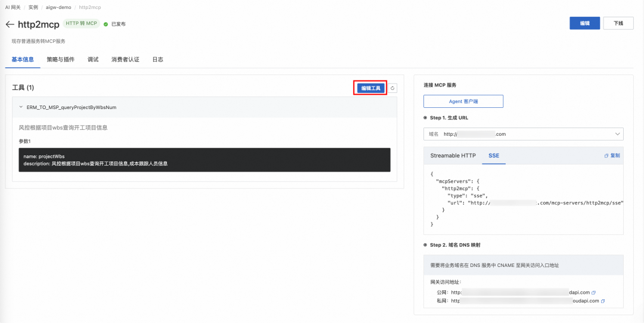This screenshot has height=323, width=644.
Task: Click the back arrow beside http2mcp
Action: 10,24
